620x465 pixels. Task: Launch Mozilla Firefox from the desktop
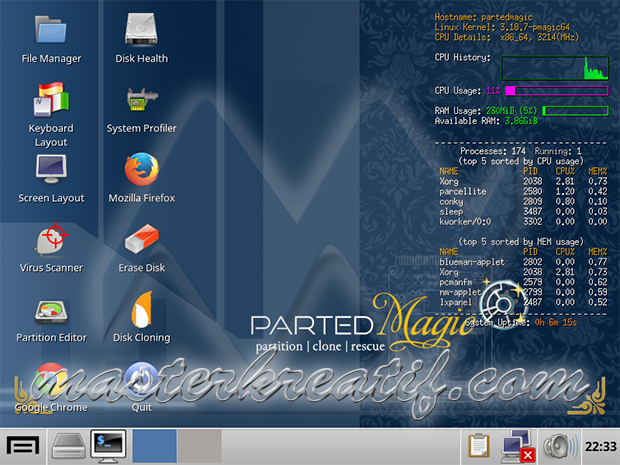coord(142,169)
